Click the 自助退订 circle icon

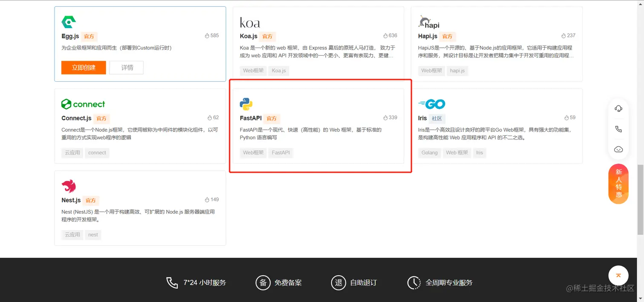click(x=338, y=282)
